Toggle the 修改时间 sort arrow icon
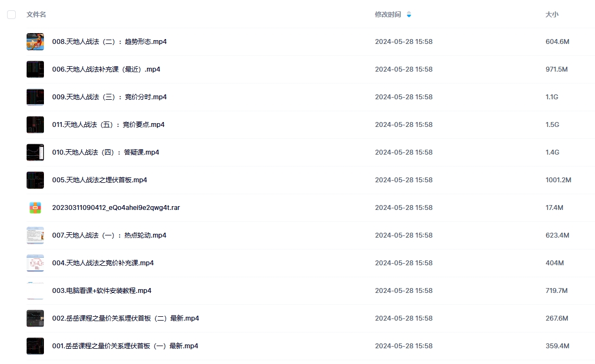This screenshot has width=595, height=364. point(408,15)
